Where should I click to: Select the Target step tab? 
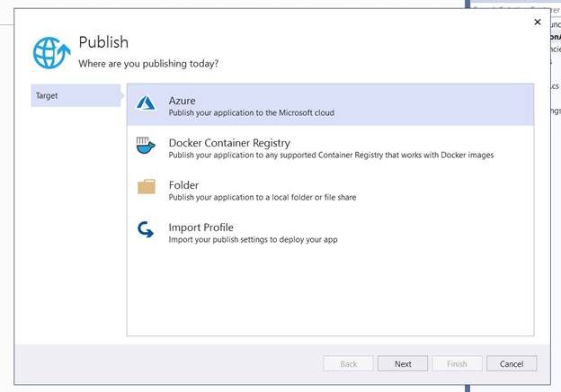[76, 95]
